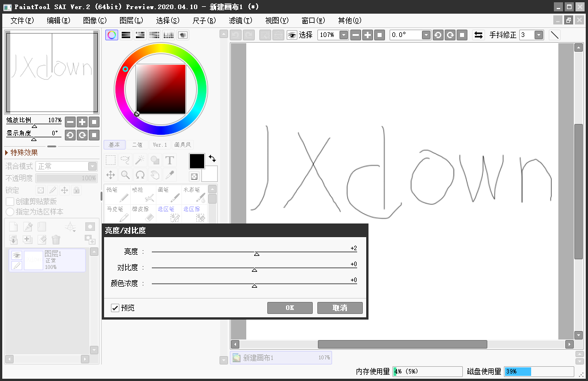Select the Text tool
Viewport: 588px width, 381px height.
pos(169,160)
